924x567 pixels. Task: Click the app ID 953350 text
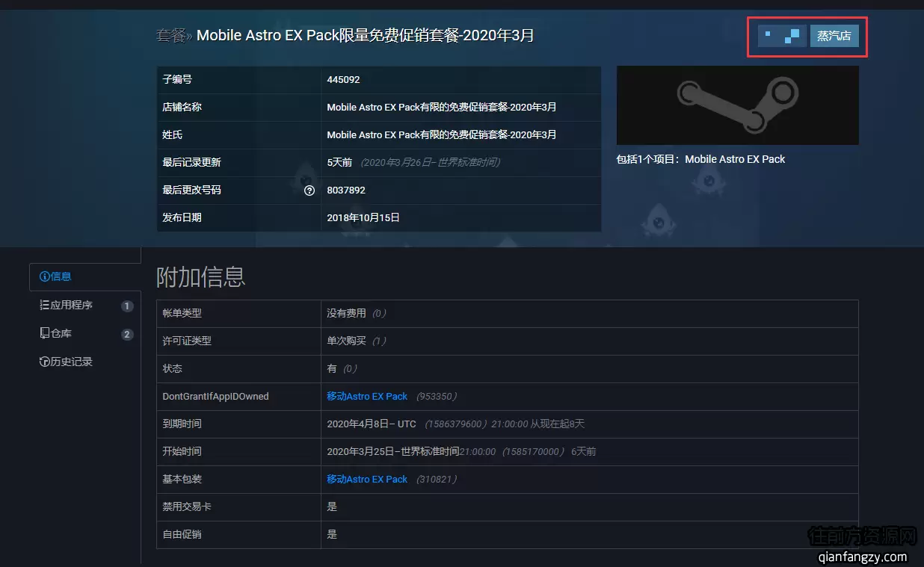click(437, 396)
